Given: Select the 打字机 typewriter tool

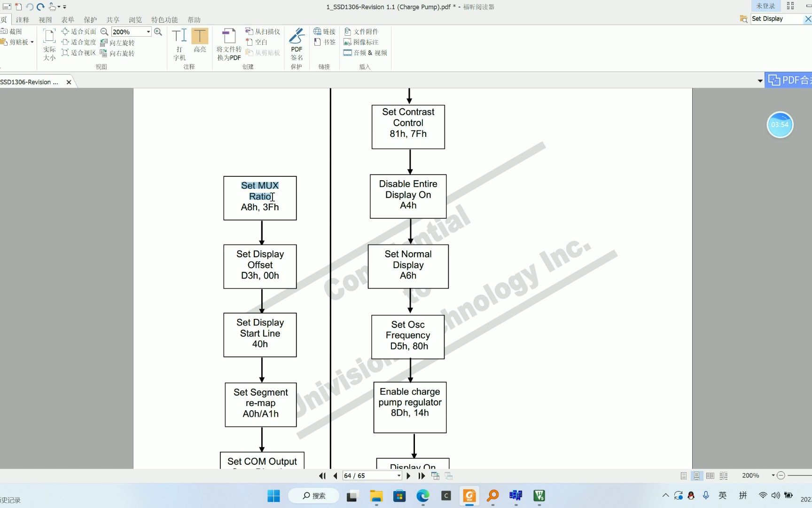Looking at the screenshot, I should (180, 45).
